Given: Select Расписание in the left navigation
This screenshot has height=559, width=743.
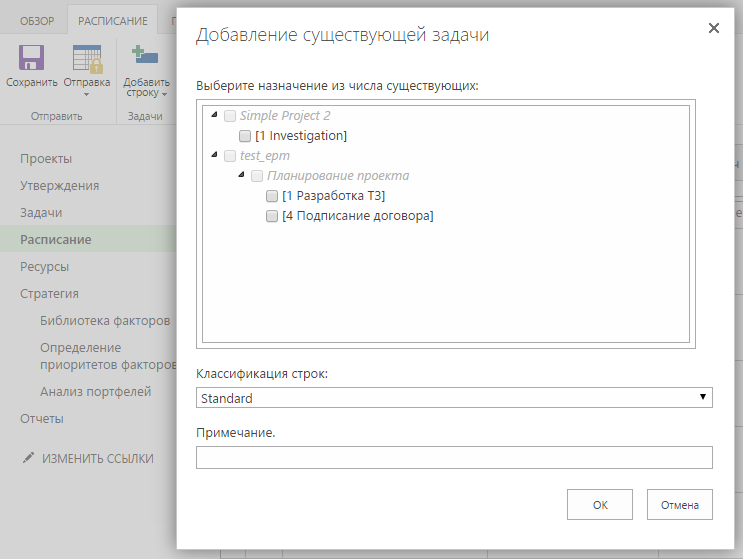Looking at the screenshot, I should pos(56,240).
